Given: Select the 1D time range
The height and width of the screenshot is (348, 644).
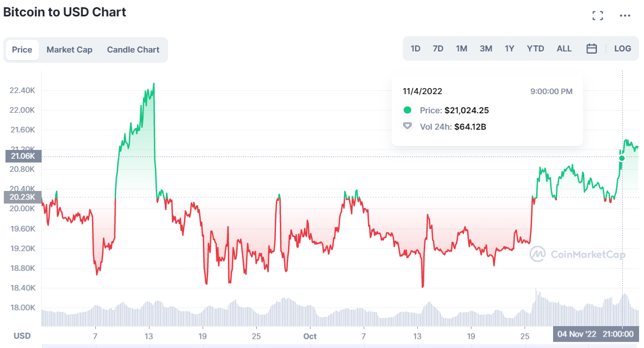Looking at the screenshot, I should click(x=415, y=48).
